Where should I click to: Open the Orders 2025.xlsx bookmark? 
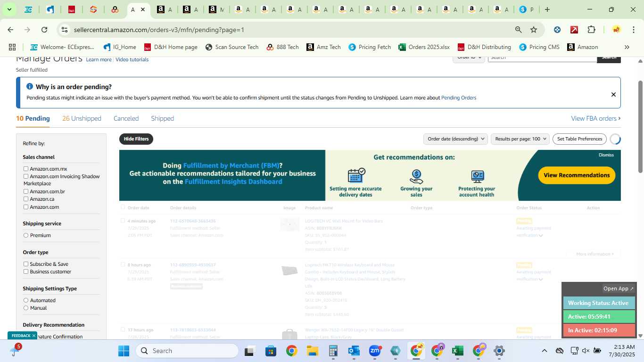click(424, 47)
